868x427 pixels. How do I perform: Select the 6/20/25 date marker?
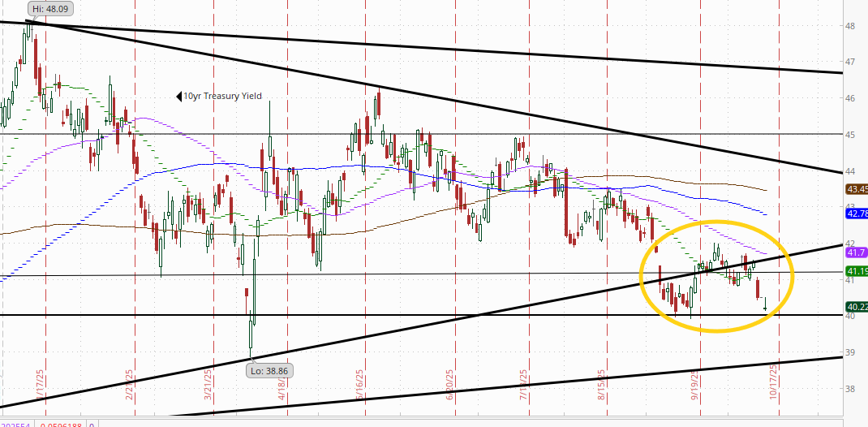(x=449, y=386)
